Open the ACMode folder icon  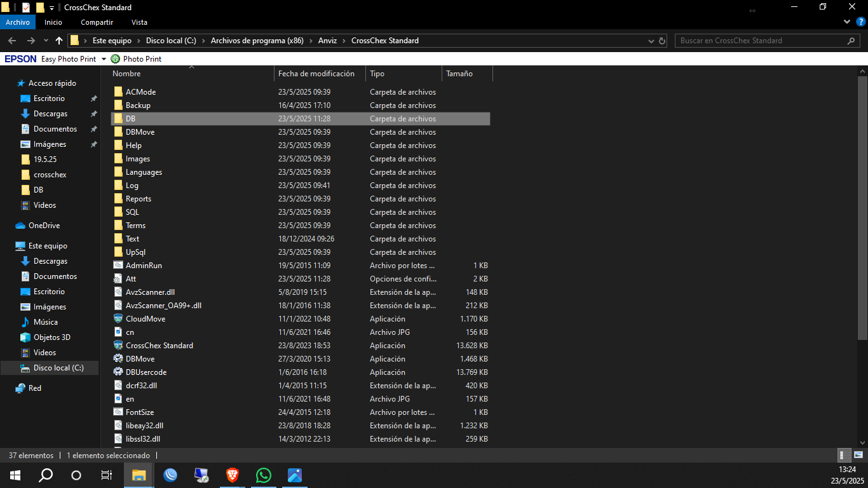click(x=118, y=92)
